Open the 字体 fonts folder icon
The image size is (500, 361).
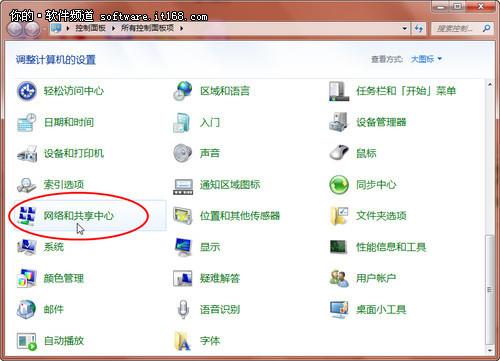pos(182,341)
